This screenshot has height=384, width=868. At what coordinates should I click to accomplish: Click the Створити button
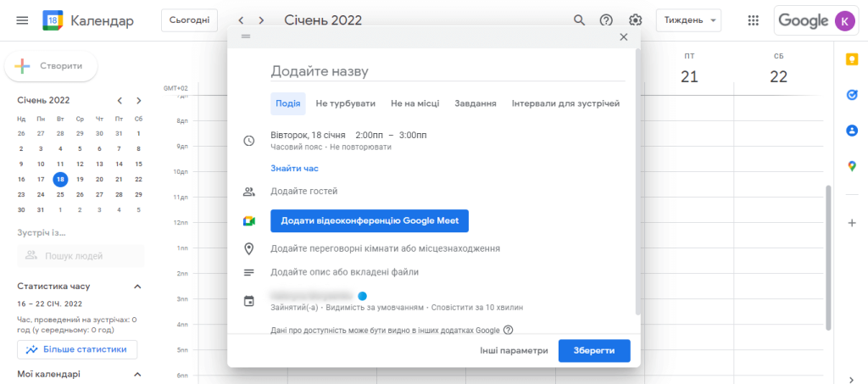pos(51,66)
